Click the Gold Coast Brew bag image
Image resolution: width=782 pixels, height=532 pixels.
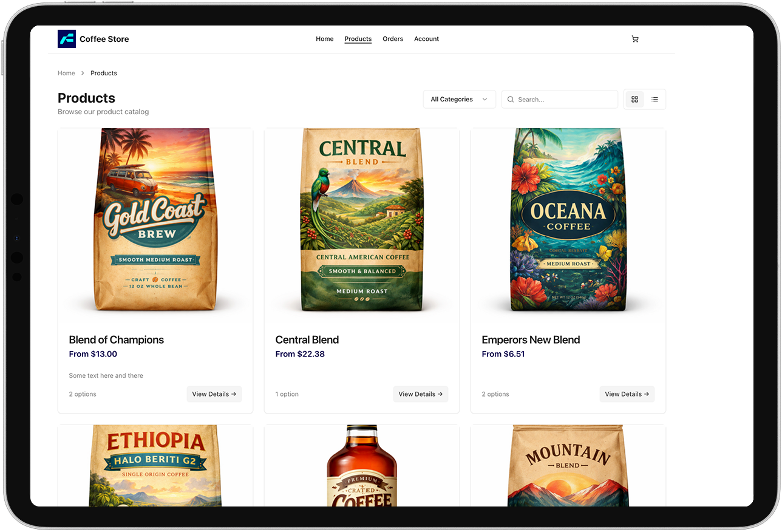coord(155,220)
